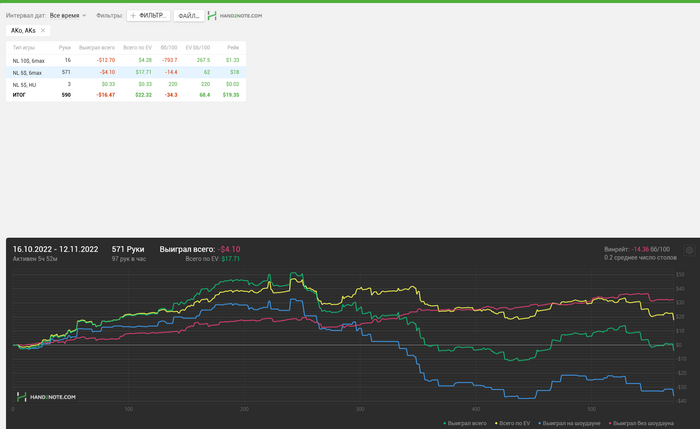
Task: Toggle the 'Выиграл без шоудауна' legend series
Action: 641,423
